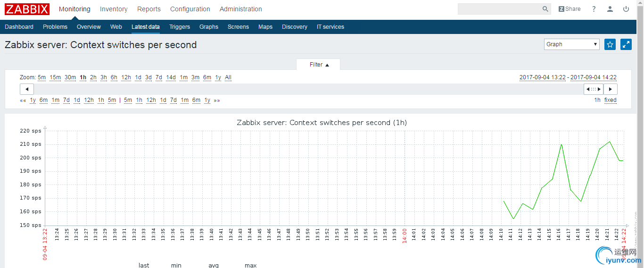Viewport: 644px width, 268px height.
Task: Open the Administration menu
Action: click(241, 9)
